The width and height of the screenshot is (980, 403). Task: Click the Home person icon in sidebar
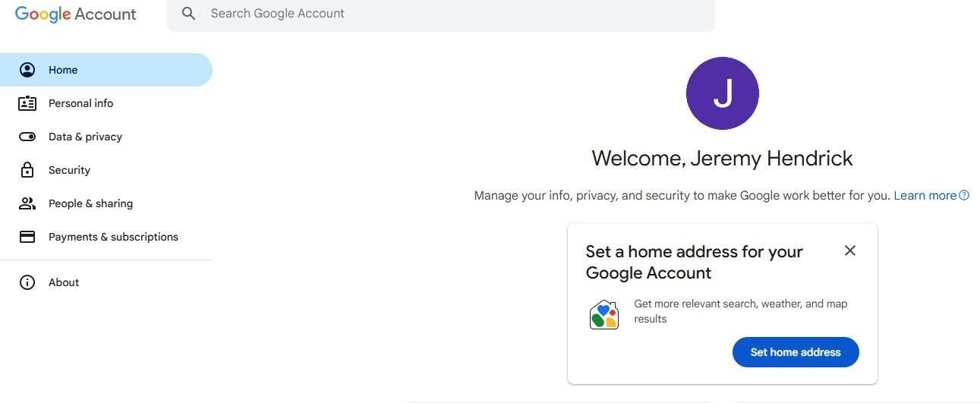coord(27,70)
